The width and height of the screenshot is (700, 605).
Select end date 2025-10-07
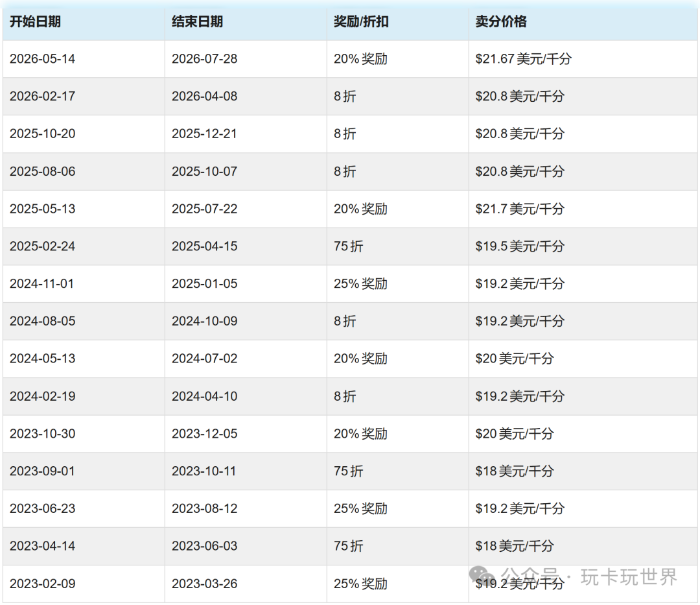(x=204, y=171)
